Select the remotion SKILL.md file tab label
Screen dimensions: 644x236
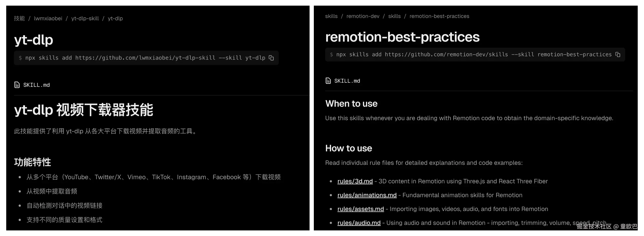pos(347,81)
